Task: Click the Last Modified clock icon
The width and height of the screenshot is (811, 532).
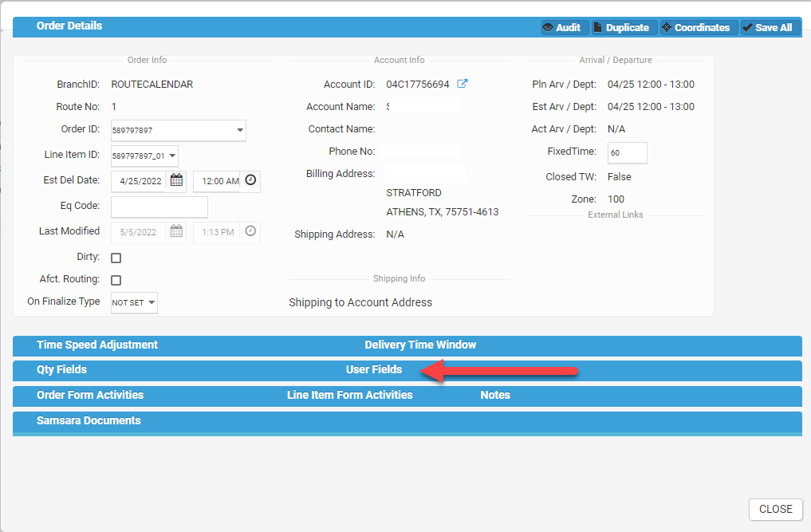Action: pos(250,231)
